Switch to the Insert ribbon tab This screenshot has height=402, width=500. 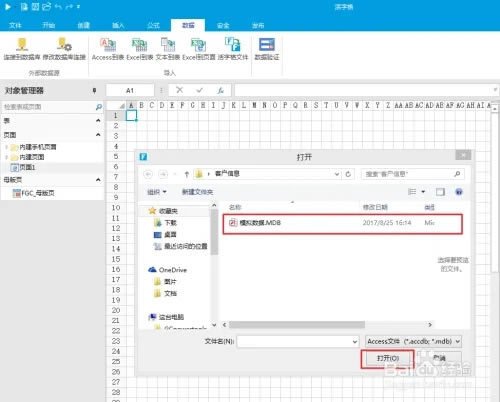click(118, 25)
